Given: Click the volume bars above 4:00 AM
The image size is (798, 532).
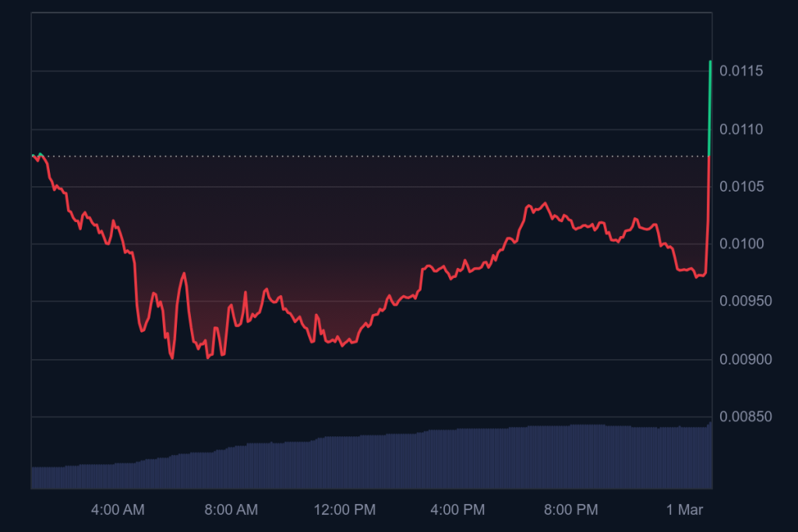Looking at the screenshot, I should 118,476.
